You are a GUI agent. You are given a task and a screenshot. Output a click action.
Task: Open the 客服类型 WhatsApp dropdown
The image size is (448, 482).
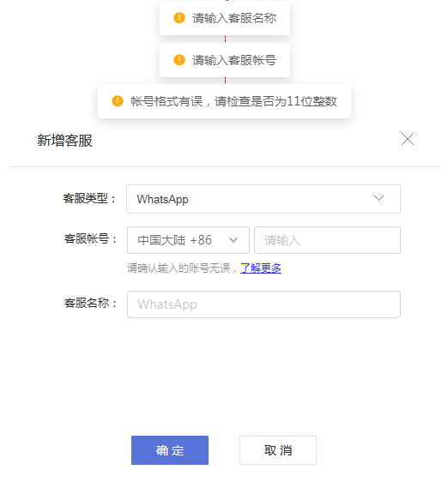coord(263,199)
